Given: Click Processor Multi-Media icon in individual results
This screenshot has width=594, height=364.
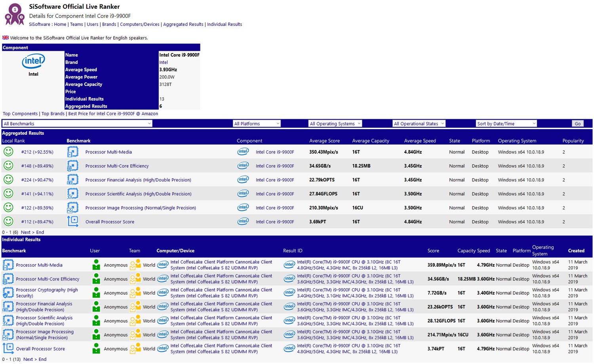Looking at the screenshot, I should 8,265.
